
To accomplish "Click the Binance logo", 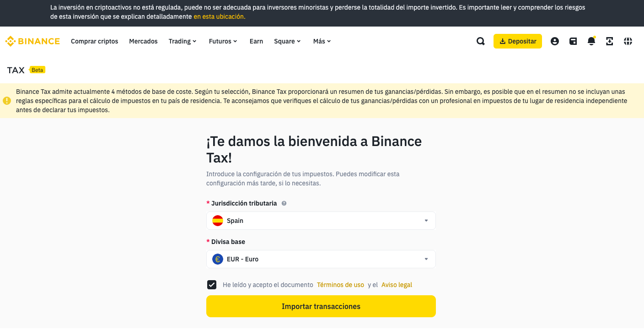I will pos(32,41).
